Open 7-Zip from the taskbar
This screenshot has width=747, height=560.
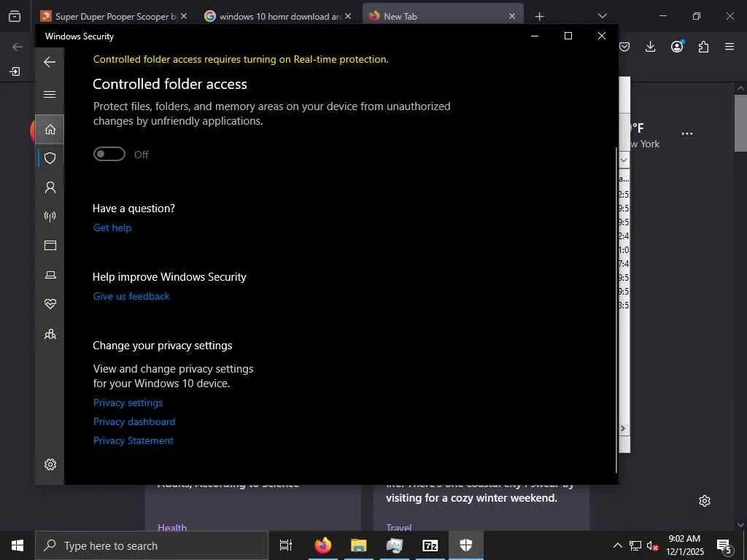pyautogui.click(x=430, y=545)
